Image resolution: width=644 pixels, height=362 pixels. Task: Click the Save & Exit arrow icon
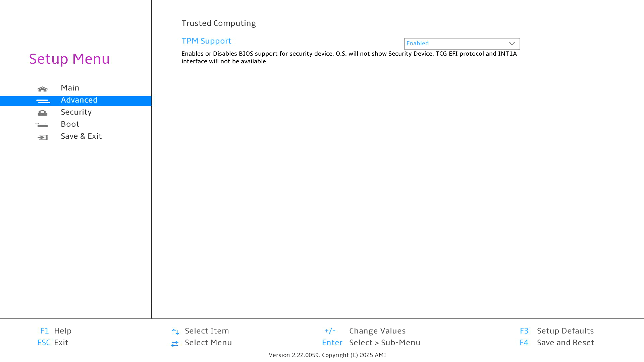43,137
